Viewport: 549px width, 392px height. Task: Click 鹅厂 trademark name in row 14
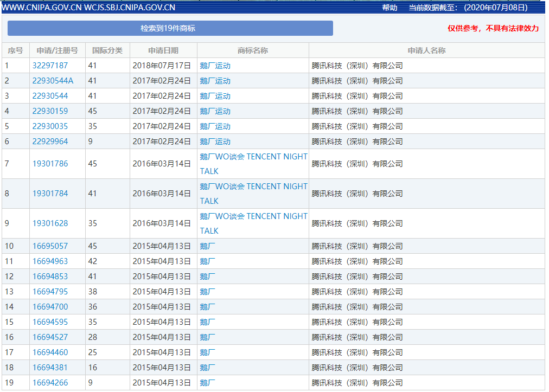click(207, 307)
